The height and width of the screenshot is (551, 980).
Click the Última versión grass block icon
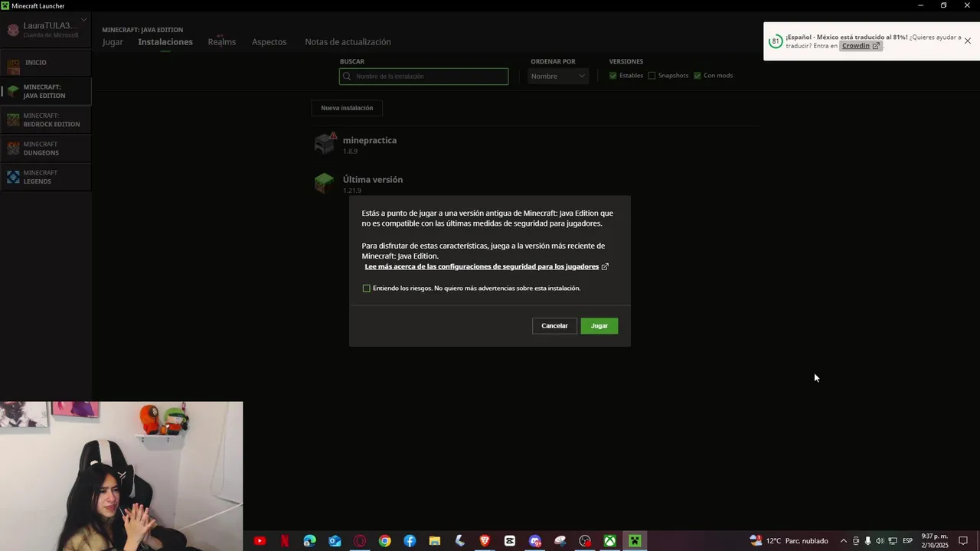tap(324, 183)
